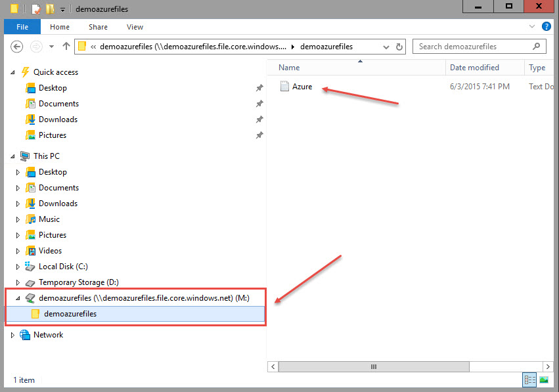Click the Properties quick access toolbar icon
Viewport: 559px width, 392px height.
(x=36, y=9)
